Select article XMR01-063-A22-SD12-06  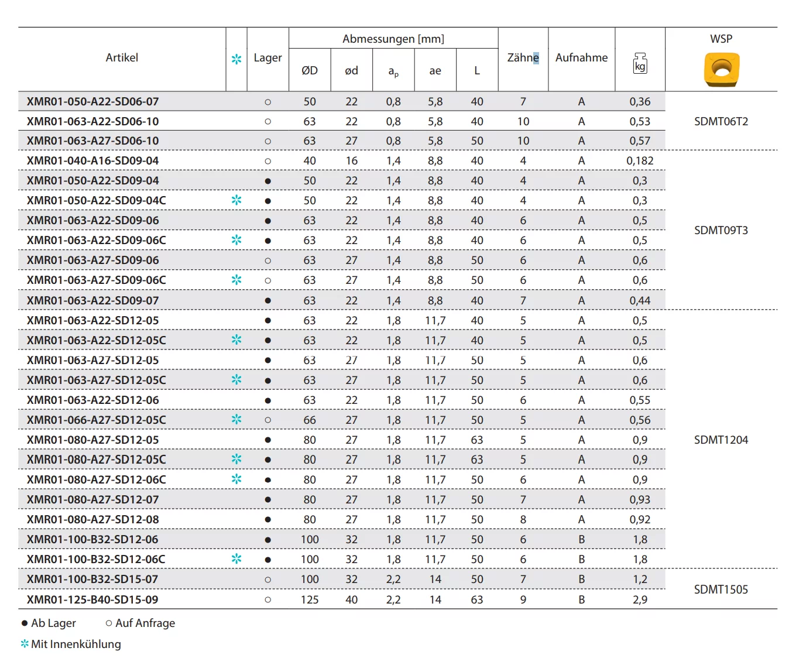(x=92, y=400)
